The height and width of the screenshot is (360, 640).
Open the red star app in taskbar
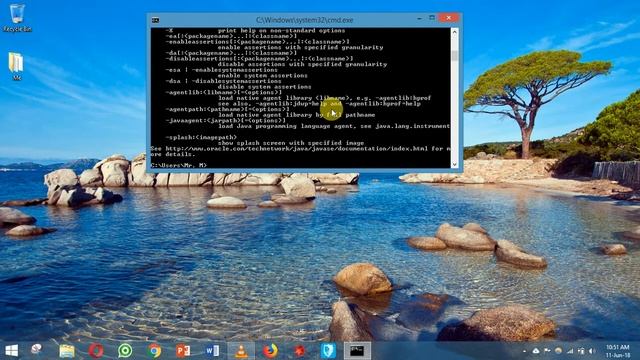click(x=300, y=351)
